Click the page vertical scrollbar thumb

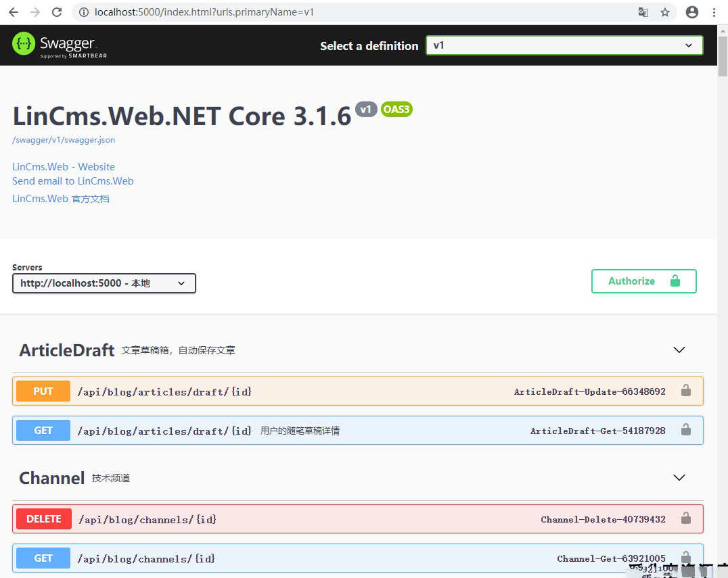click(x=723, y=55)
